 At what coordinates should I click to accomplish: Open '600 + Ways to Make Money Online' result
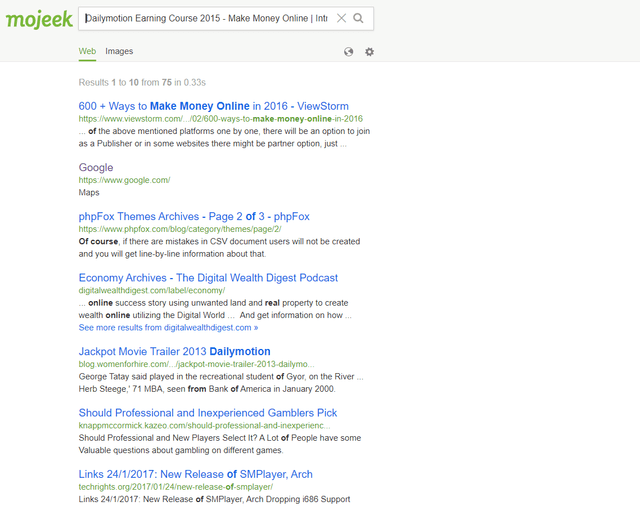(213, 106)
